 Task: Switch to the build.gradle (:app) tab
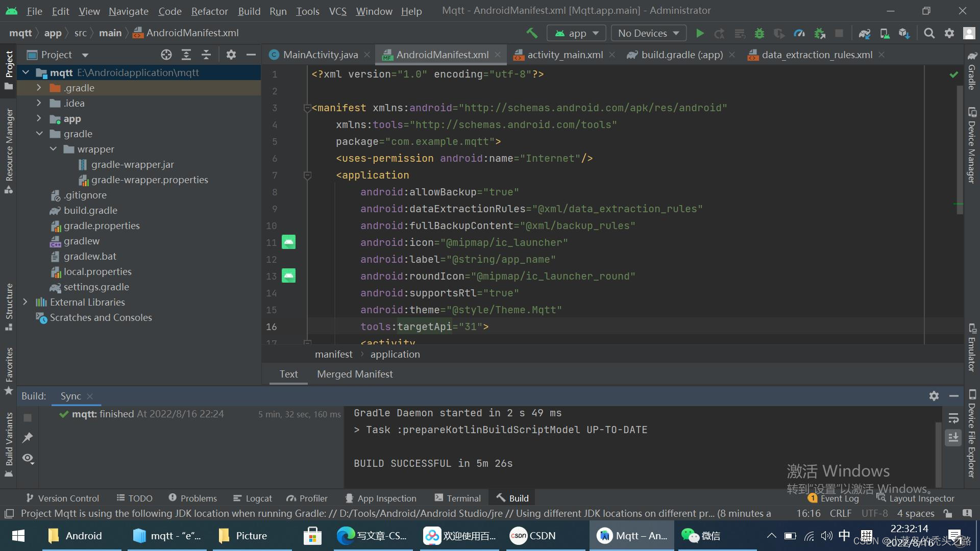[x=681, y=55]
